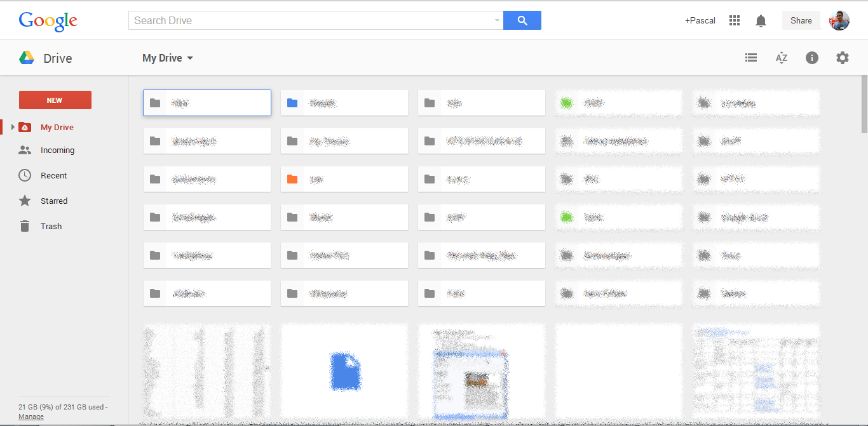Click the Share button
Screen dimensions: 868x426
801,20
